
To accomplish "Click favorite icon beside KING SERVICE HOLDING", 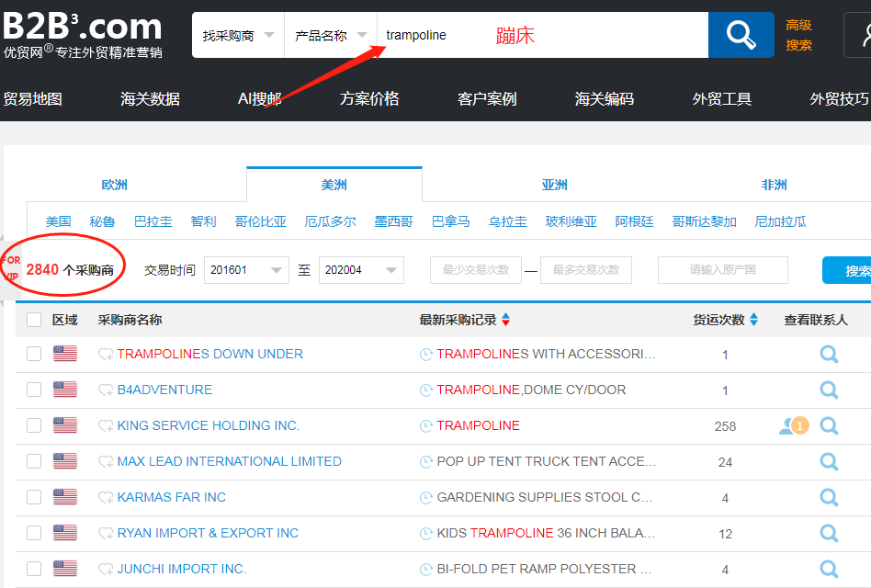I will point(106,426).
